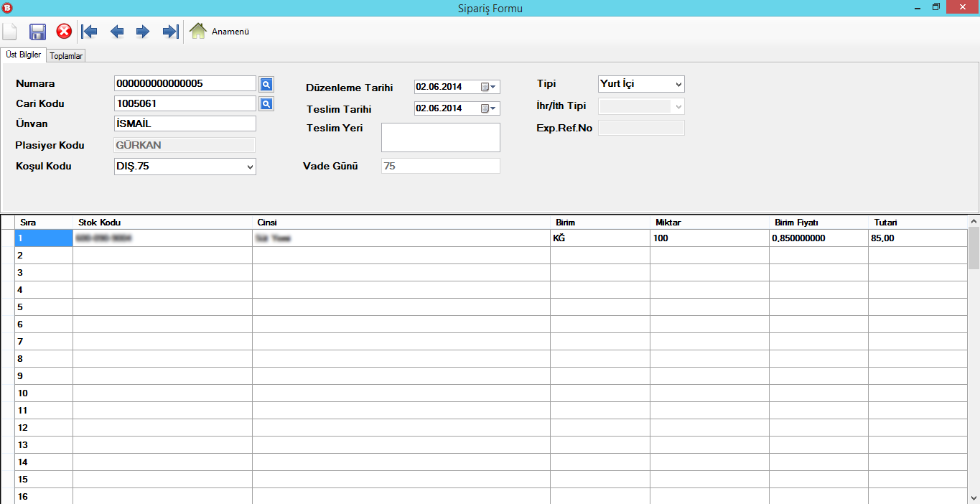Select the Üst Bilgiler tab
Image resolution: width=980 pixels, height=504 pixels.
coord(24,55)
